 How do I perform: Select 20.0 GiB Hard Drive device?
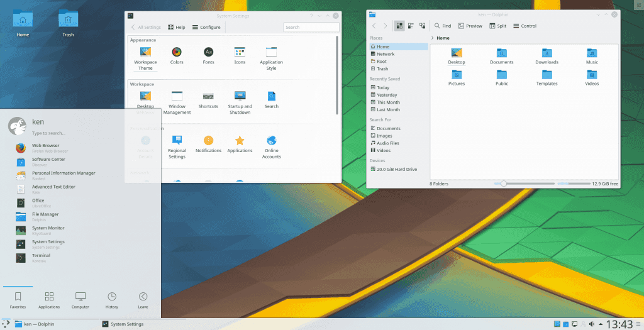point(398,169)
